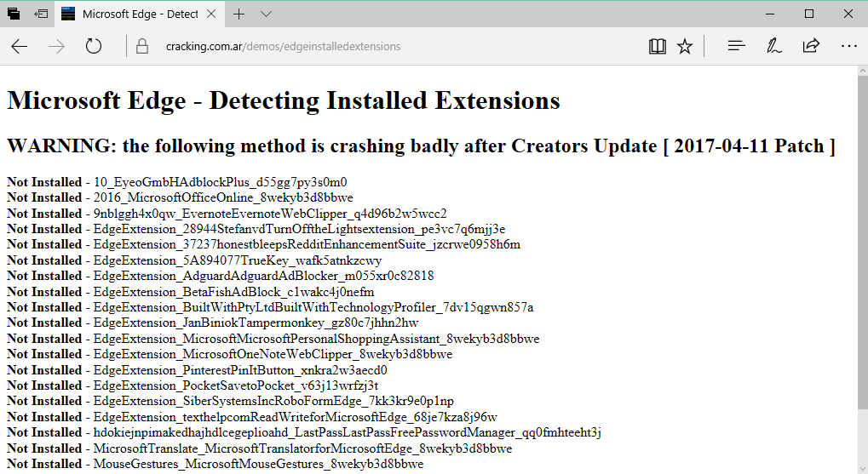Select the RedditEnhancementSuite entry

[263, 244]
